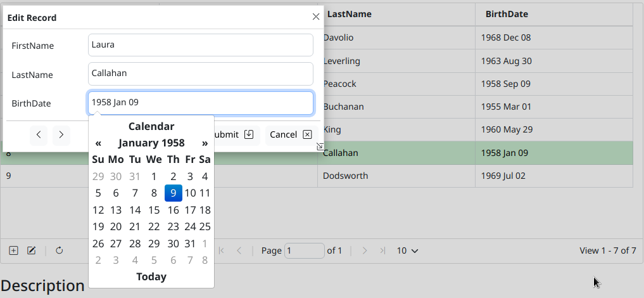Pick January 31 in the calendar
This screenshot has width=644, height=298.
pyautogui.click(x=190, y=243)
